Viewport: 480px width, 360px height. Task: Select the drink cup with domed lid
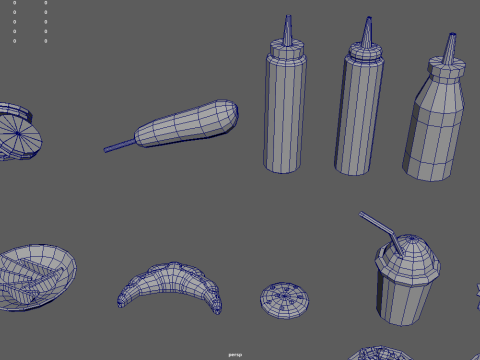point(407,280)
